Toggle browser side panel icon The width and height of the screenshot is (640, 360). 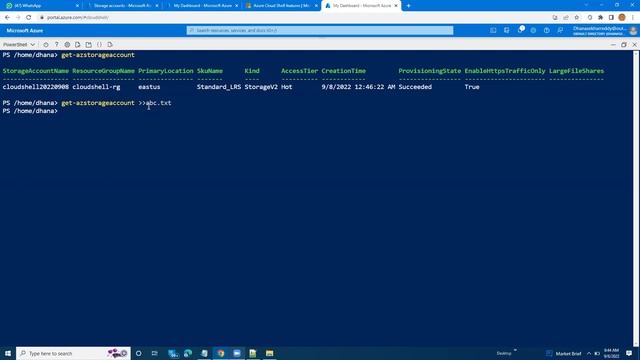coord(611,18)
